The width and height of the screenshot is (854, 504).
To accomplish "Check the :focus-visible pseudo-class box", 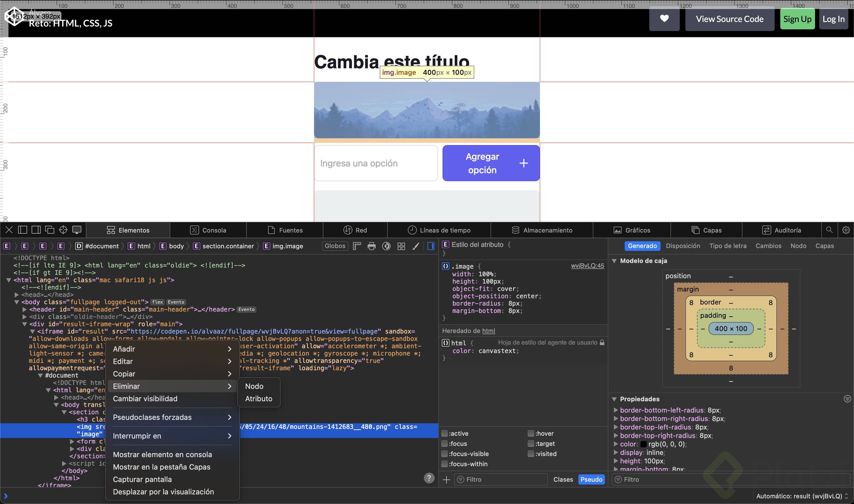I will (444, 454).
